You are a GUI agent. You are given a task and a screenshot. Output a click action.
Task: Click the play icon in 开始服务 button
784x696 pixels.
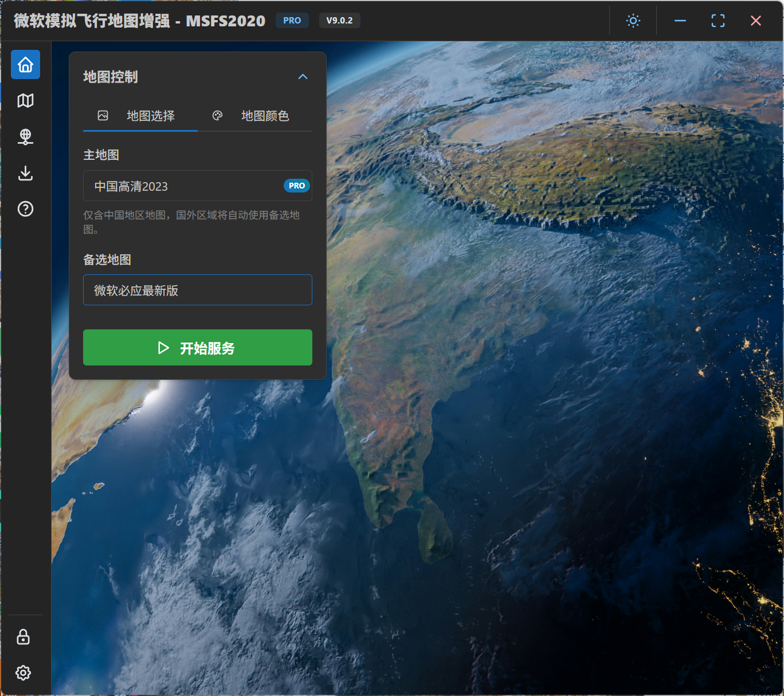tap(163, 348)
